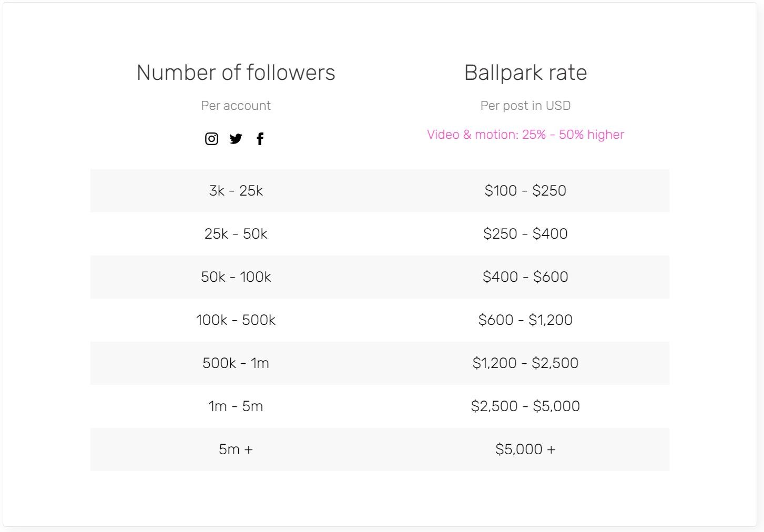Click the $100 - $250 rate cell
The width and height of the screenshot is (764, 532).
(x=525, y=191)
